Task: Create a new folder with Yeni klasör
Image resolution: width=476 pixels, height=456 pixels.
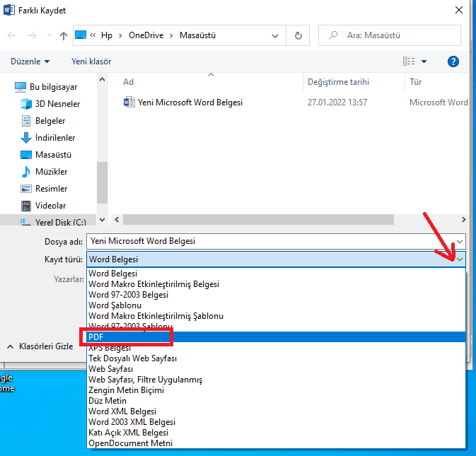Action: tap(91, 62)
